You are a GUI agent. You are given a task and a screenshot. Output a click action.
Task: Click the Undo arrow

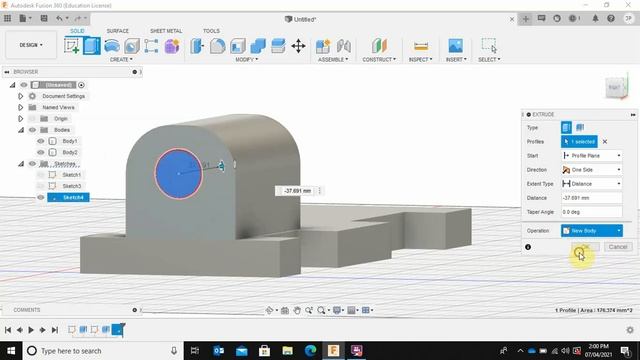click(x=60, y=18)
